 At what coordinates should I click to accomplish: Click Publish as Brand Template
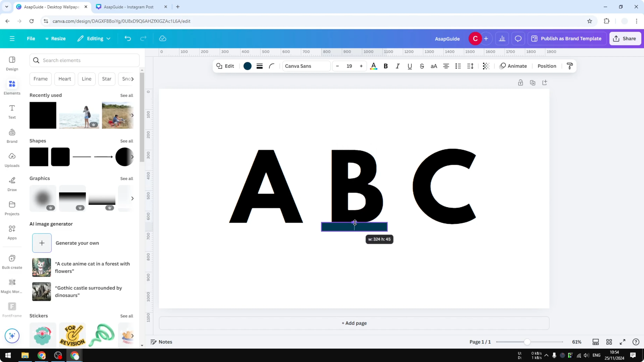567,38
